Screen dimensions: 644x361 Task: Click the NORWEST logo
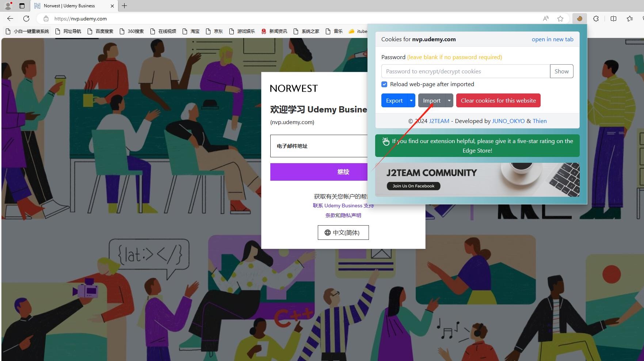point(294,88)
